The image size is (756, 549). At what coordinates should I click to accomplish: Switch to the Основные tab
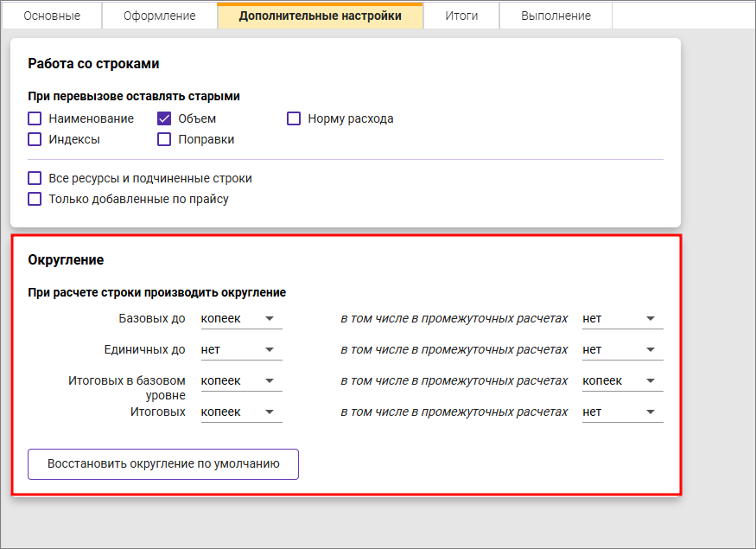(52, 16)
